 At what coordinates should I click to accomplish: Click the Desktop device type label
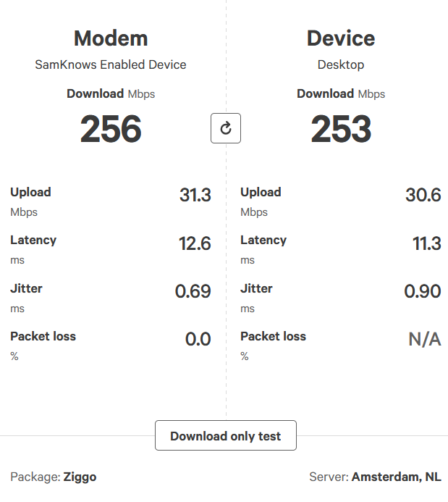(x=341, y=64)
